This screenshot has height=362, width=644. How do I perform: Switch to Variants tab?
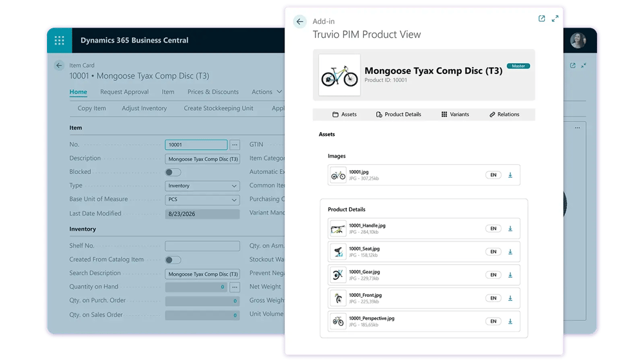coord(455,114)
